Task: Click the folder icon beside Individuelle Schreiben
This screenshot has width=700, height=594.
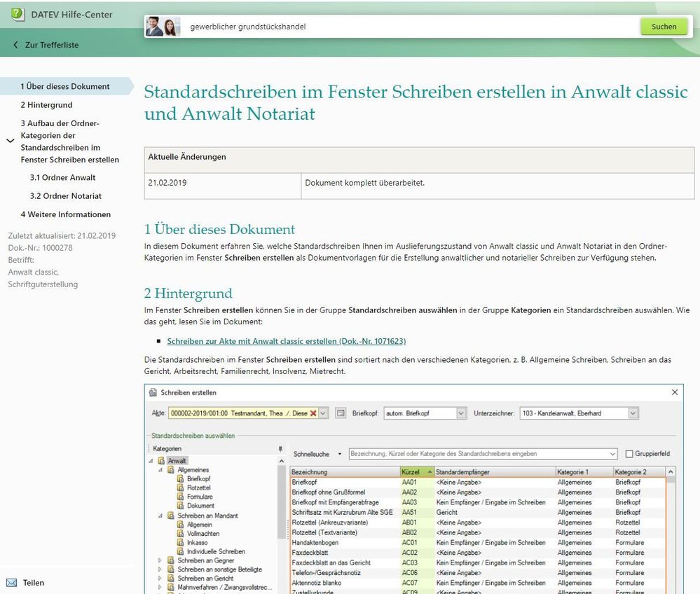Action: click(x=180, y=551)
